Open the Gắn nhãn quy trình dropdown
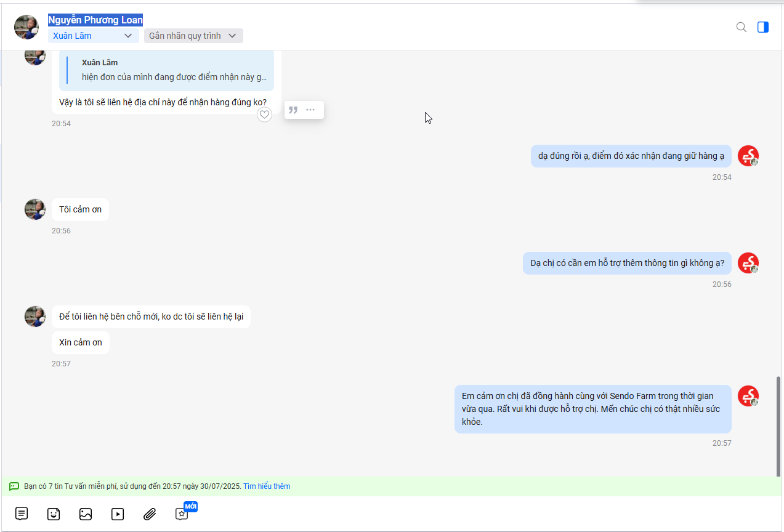The height and width of the screenshot is (532, 784). [x=193, y=36]
